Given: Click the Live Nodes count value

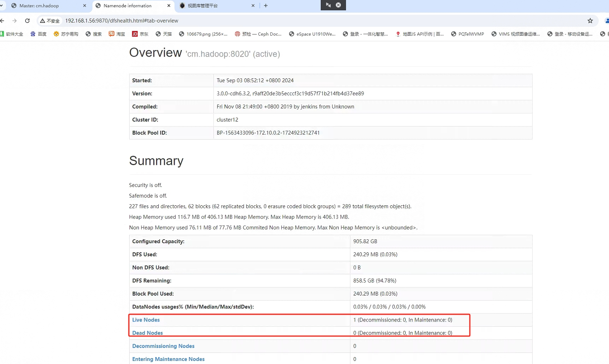Looking at the screenshot, I should tap(403, 320).
